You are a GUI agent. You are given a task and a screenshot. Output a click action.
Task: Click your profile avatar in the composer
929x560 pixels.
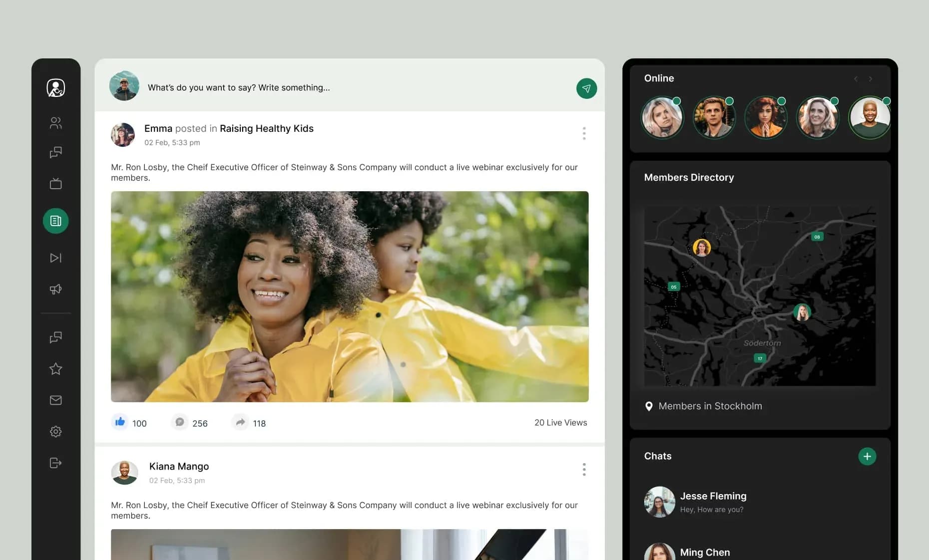(124, 86)
